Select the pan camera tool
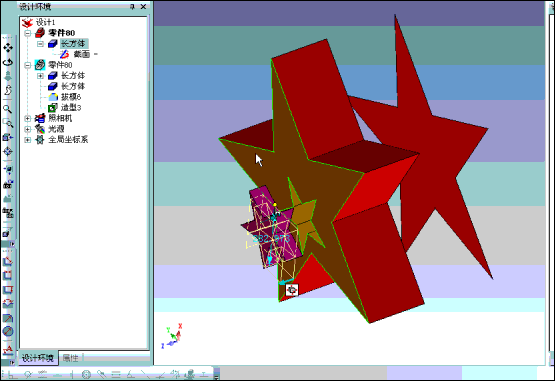The height and width of the screenshot is (381, 555). pos(8,47)
